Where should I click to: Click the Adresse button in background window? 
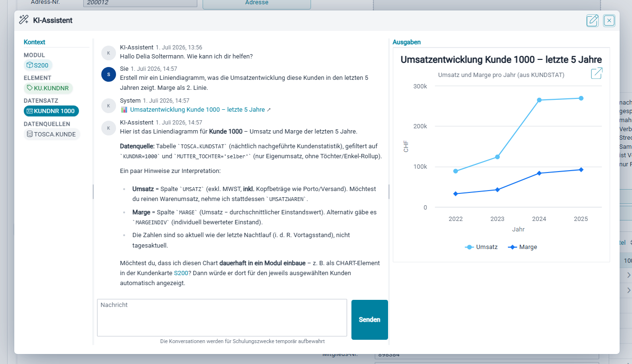coord(257,3)
